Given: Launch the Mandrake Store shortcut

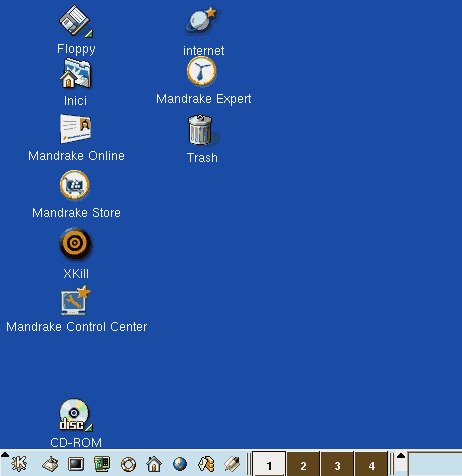Looking at the screenshot, I should 75,185.
